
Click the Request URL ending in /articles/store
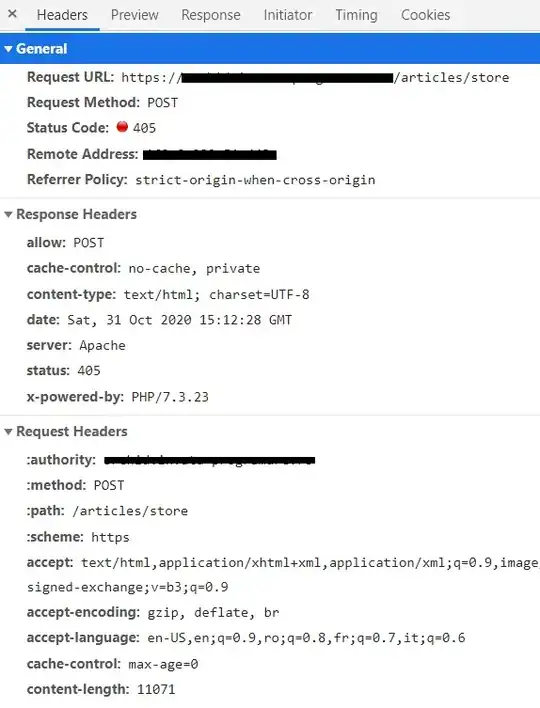pyautogui.click(x=315, y=78)
